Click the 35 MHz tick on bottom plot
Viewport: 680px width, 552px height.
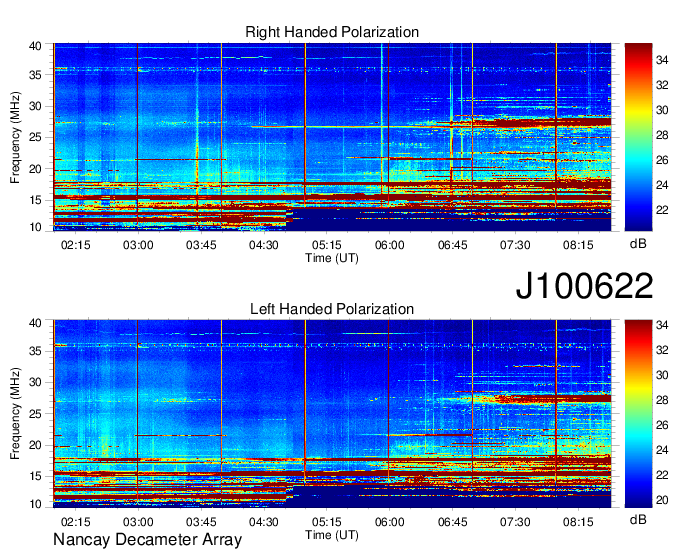click(35, 351)
